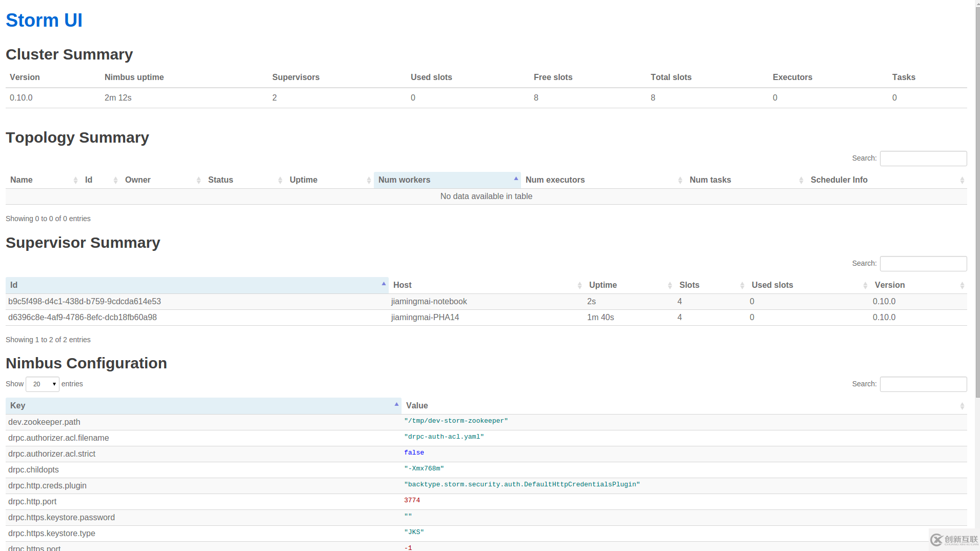The image size is (980, 551).
Task: Click the "-Xmx768m" value
Action: [424, 468]
